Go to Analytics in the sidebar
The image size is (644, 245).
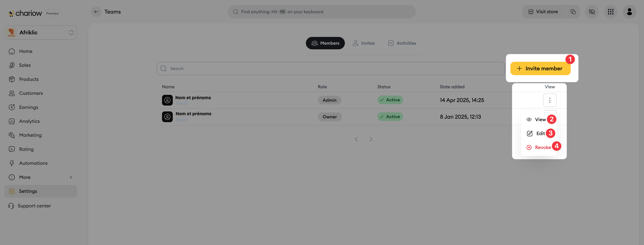[29, 121]
